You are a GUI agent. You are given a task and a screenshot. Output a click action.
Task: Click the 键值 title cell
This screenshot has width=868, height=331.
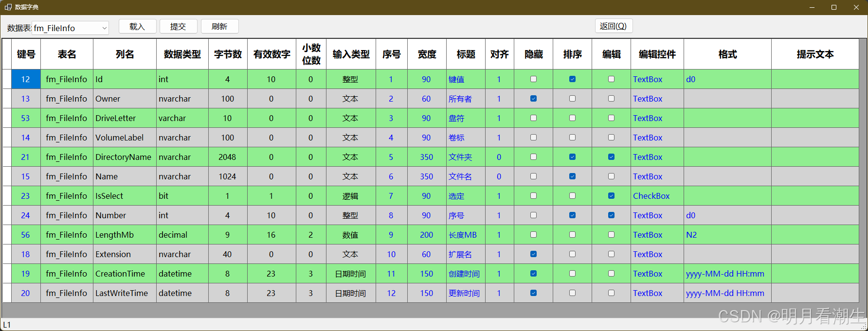[x=466, y=79]
